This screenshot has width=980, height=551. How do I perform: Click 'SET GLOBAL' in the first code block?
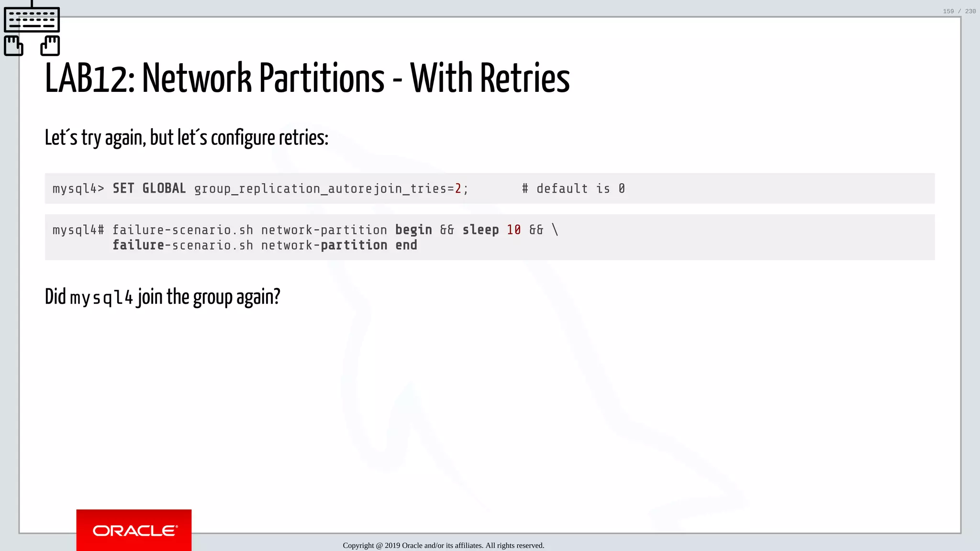pyautogui.click(x=149, y=188)
